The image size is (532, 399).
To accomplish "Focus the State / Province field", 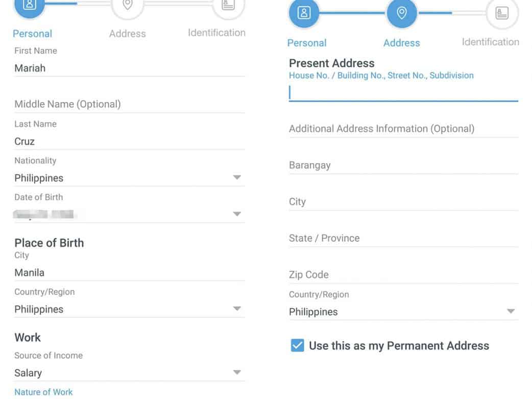I will (403, 238).
